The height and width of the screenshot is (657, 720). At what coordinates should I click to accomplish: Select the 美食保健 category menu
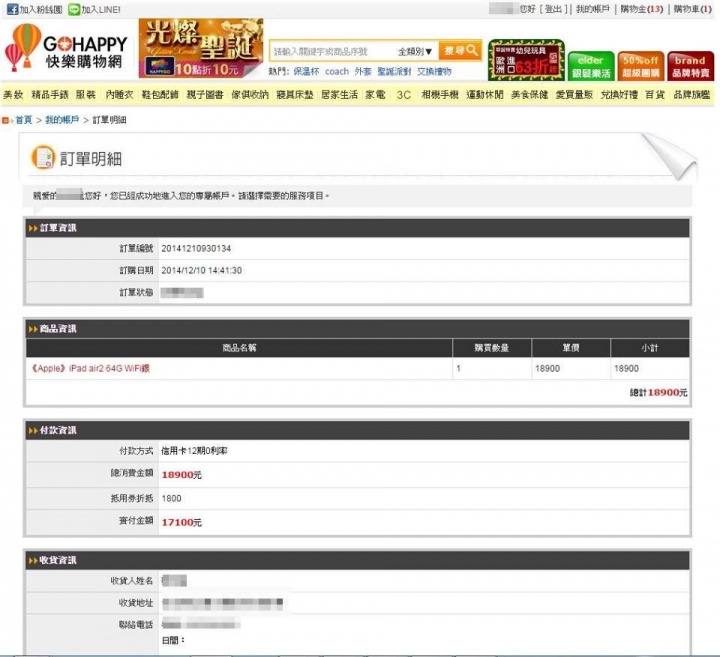coord(529,95)
